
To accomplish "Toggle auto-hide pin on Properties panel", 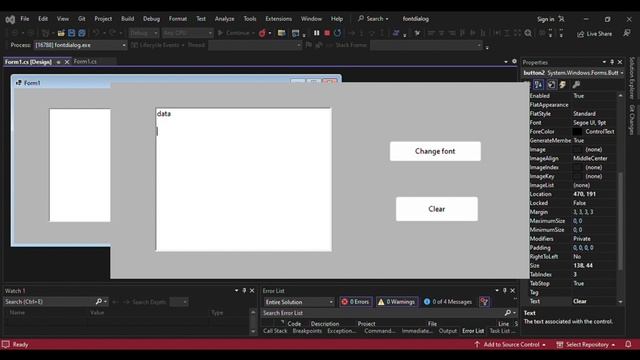I will click(612, 62).
